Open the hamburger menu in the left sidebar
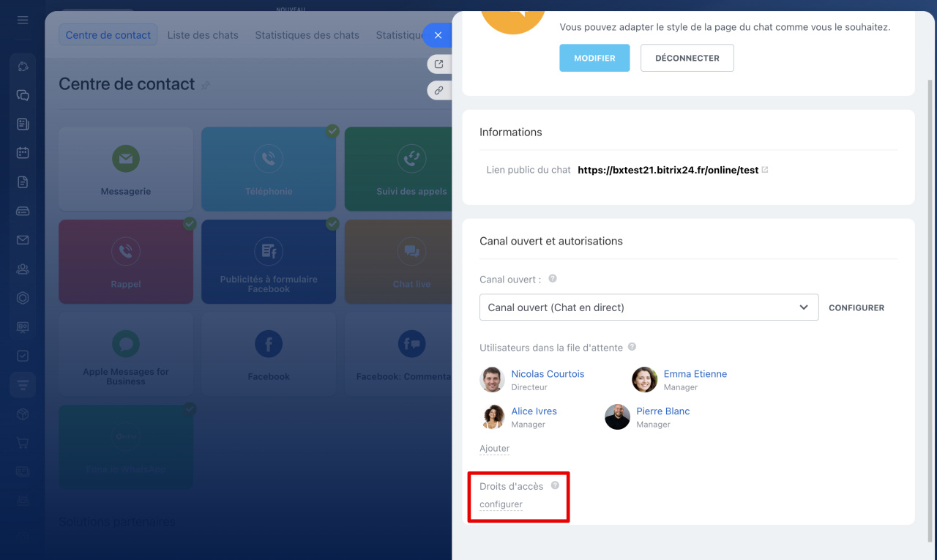The image size is (937, 560). pos(23,20)
